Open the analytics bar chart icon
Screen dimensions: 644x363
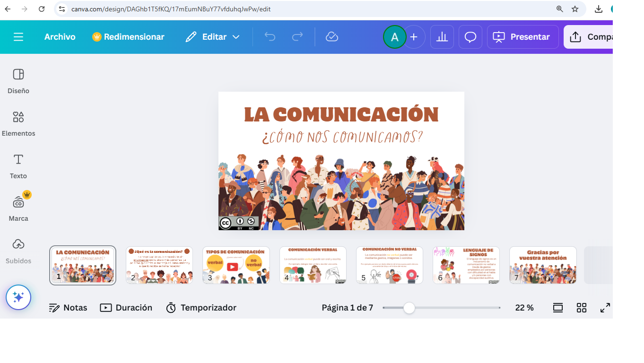click(x=442, y=37)
